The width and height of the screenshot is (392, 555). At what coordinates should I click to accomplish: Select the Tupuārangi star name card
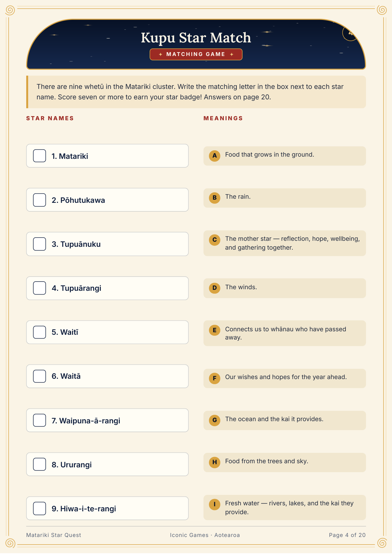click(107, 288)
